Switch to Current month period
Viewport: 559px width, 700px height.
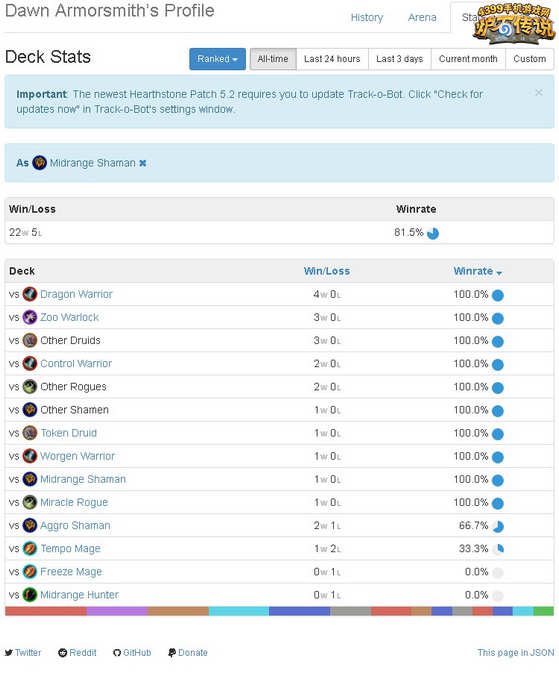click(x=468, y=59)
